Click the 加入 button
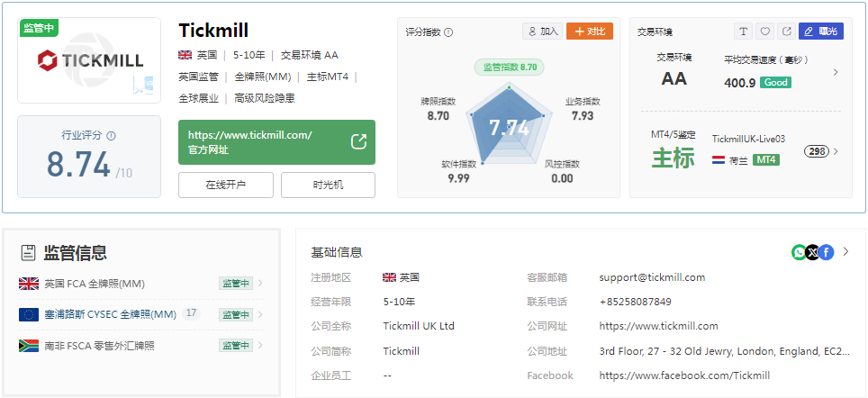The height and width of the screenshot is (398, 868). (542, 32)
